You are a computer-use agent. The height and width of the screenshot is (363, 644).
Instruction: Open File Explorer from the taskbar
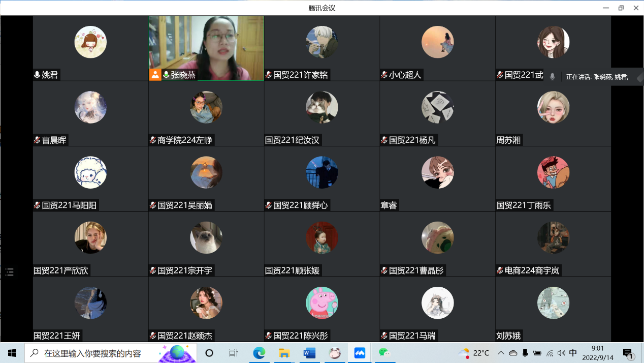(x=284, y=353)
